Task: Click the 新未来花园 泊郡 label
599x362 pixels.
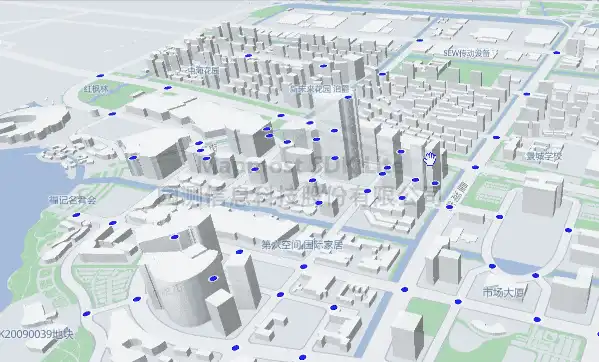Action: pos(319,89)
